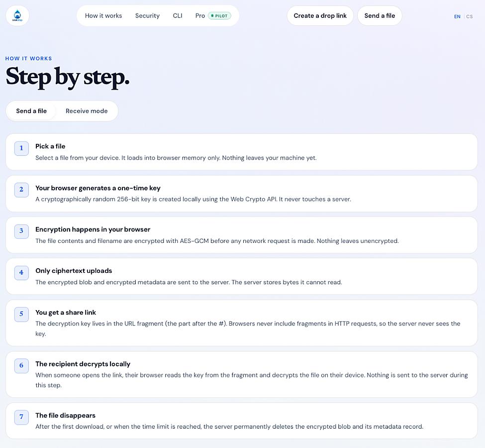Click the description mentioning Web Crypto API

pyautogui.click(x=193, y=200)
